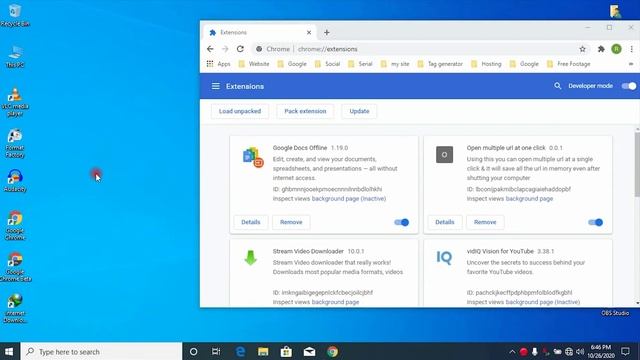Open the Hosting bookmarks folder

[x=486, y=64]
